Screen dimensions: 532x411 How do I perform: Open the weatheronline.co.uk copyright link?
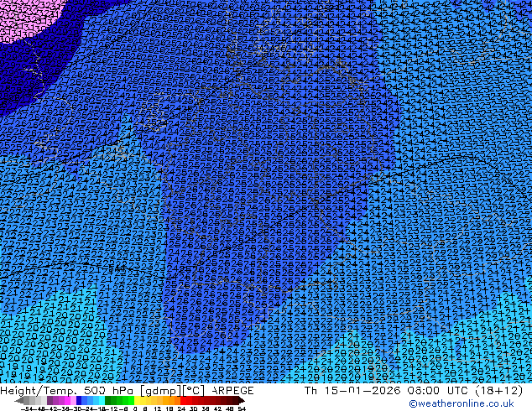[x=462, y=403]
